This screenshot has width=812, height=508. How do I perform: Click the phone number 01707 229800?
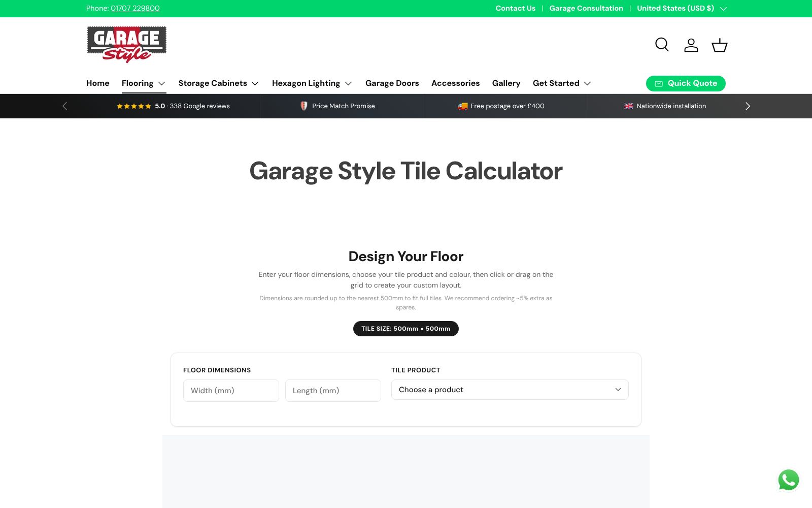pyautogui.click(x=135, y=8)
